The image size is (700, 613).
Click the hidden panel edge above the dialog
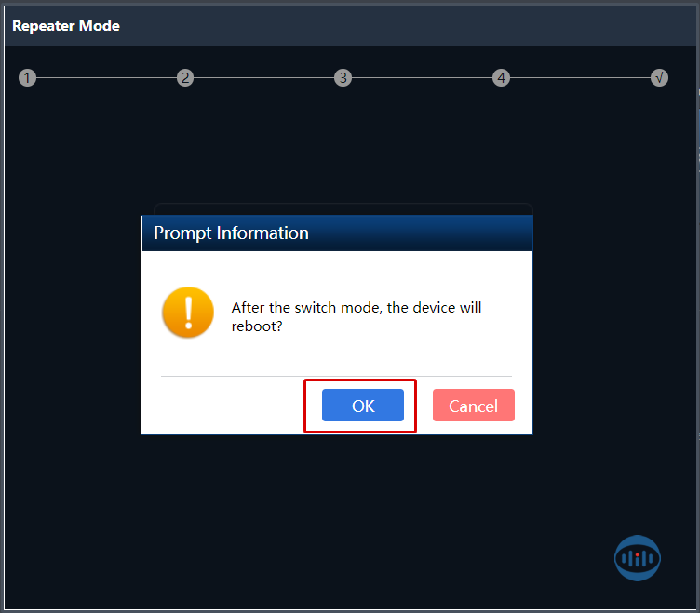342,208
